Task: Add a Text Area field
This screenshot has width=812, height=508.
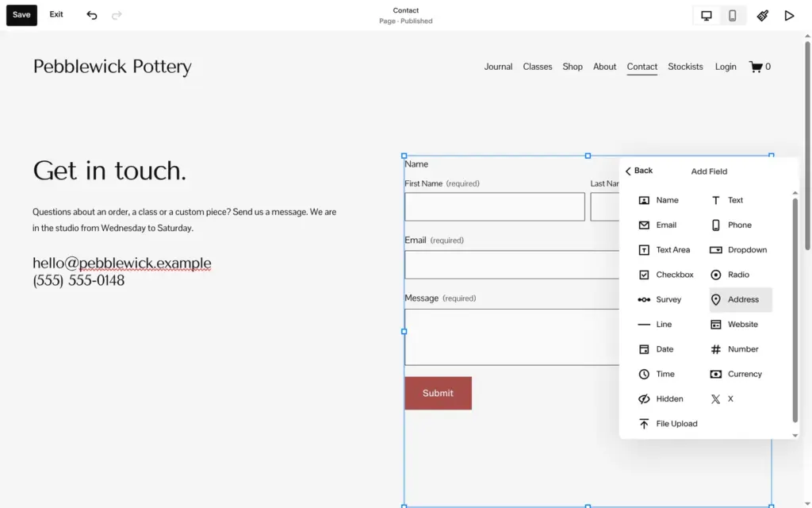Action: pyautogui.click(x=665, y=250)
